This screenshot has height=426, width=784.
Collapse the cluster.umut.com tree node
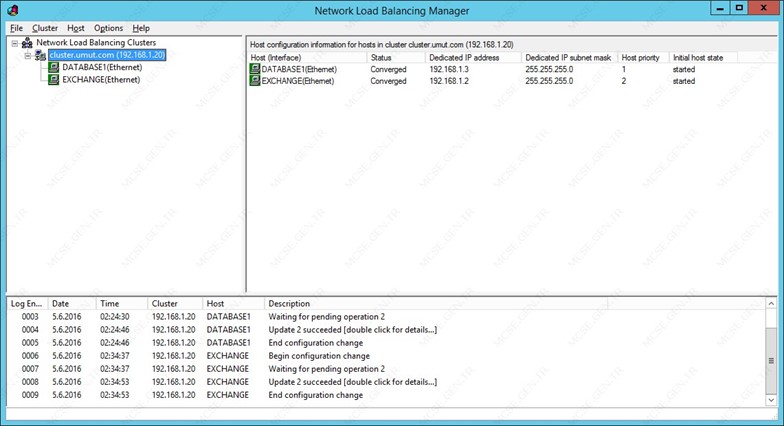tap(28, 56)
